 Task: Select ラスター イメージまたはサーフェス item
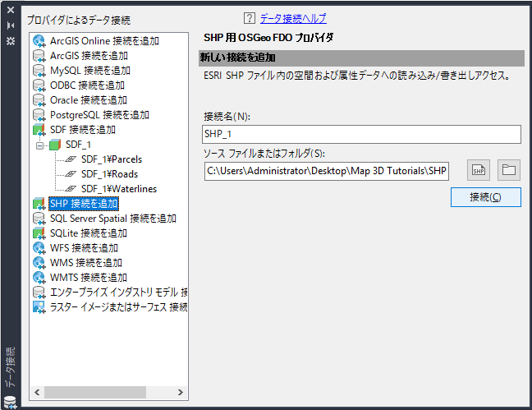[x=118, y=307]
